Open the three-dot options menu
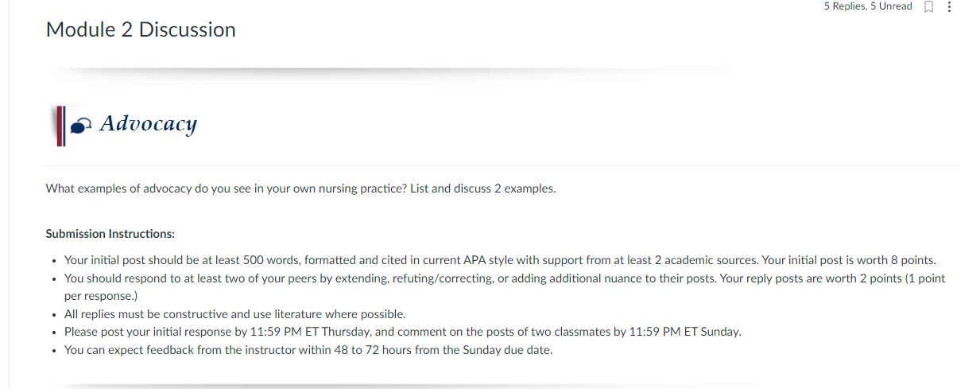Screen dimensions: 980x389 950,6
